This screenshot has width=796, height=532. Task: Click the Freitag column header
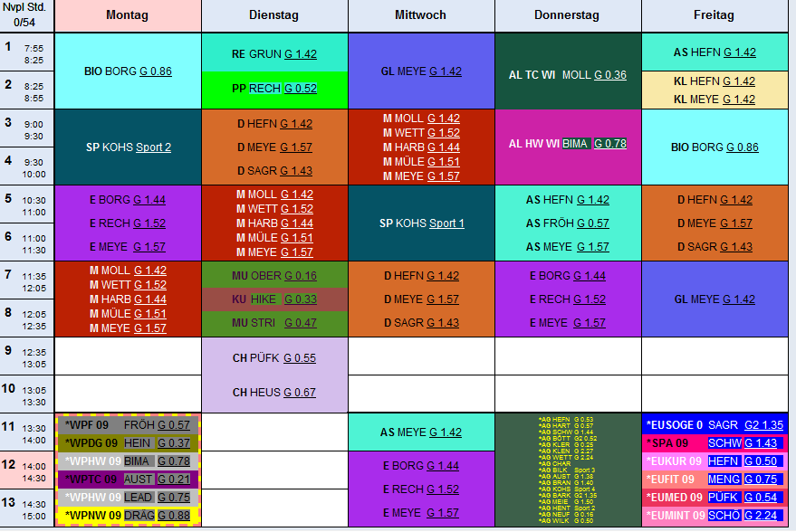tap(714, 15)
